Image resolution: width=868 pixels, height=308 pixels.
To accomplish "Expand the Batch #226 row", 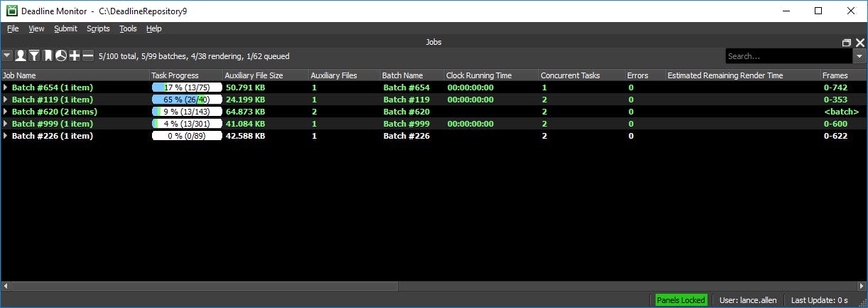I will tap(6, 136).
